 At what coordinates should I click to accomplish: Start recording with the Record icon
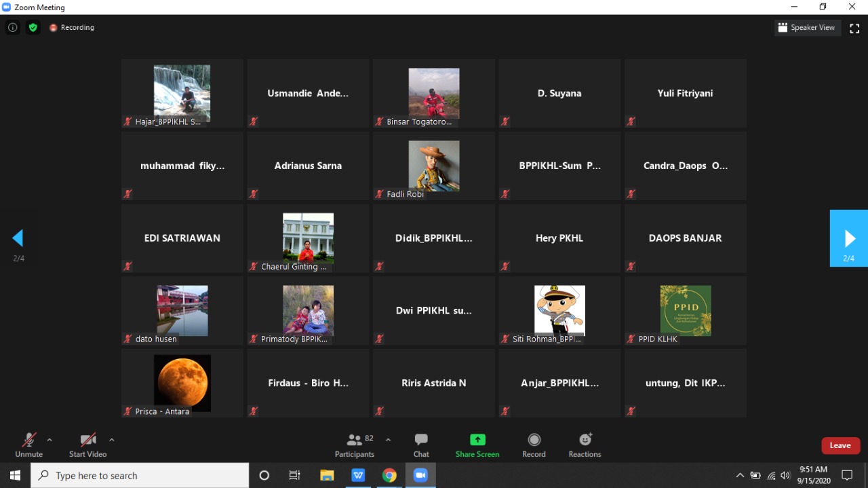click(534, 445)
